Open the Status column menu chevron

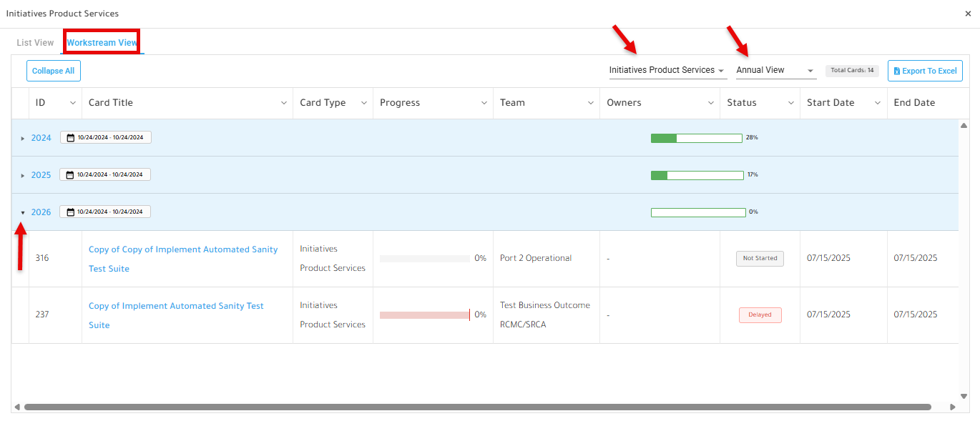point(791,103)
